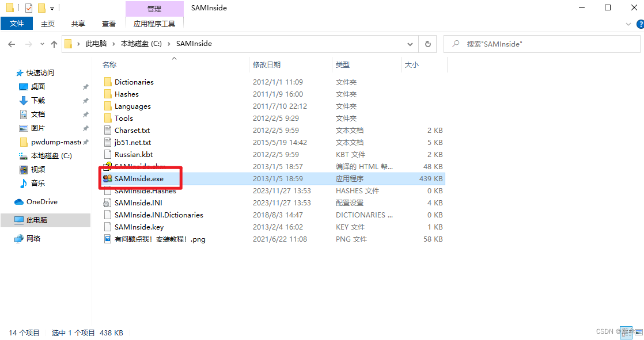Go up one folder level
The width and height of the screenshot is (644, 340).
pos(54,44)
